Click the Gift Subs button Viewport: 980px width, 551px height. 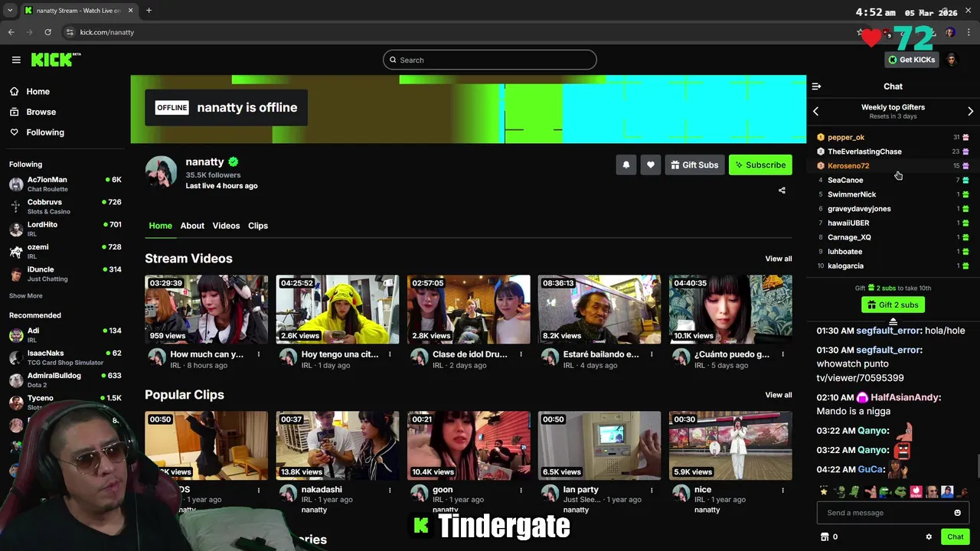pyautogui.click(x=694, y=165)
